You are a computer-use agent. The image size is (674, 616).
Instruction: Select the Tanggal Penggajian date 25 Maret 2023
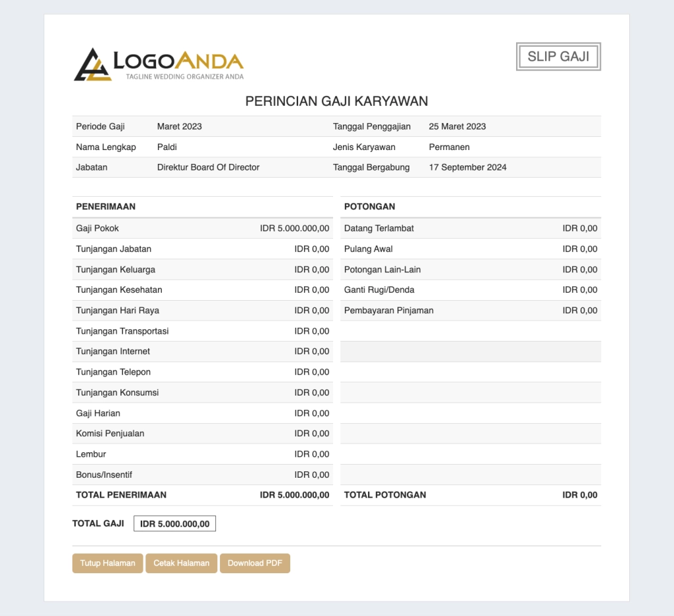[x=457, y=126]
